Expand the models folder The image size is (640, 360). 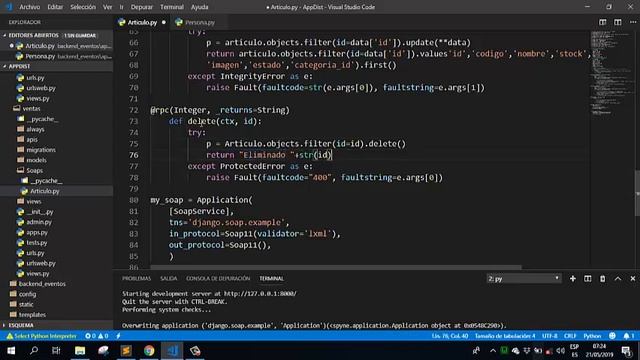pyautogui.click(x=36, y=160)
